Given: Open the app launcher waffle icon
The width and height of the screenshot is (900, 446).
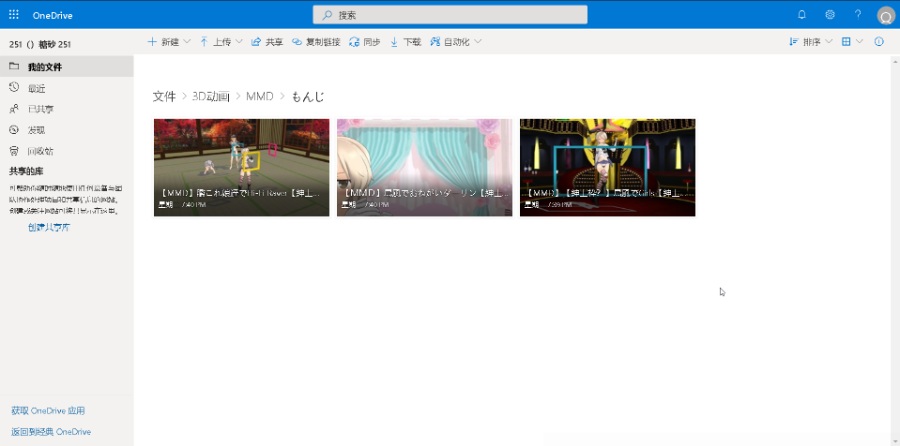Looking at the screenshot, I should tap(14, 15).
